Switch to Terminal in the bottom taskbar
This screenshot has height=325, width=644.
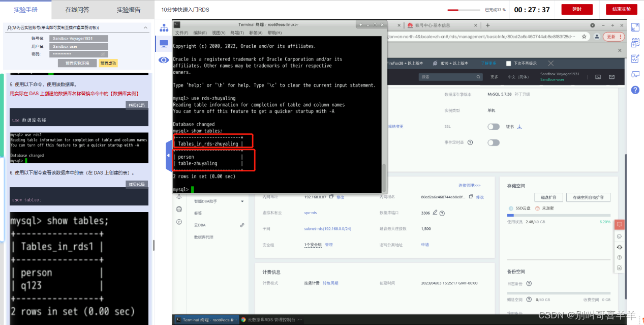tap(205, 320)
